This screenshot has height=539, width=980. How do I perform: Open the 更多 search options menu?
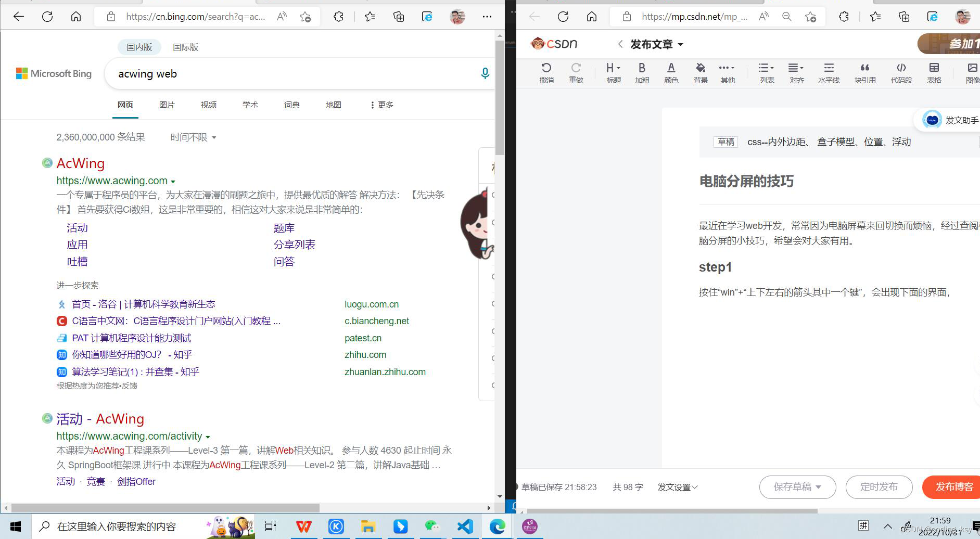click(x=381, y=105)
